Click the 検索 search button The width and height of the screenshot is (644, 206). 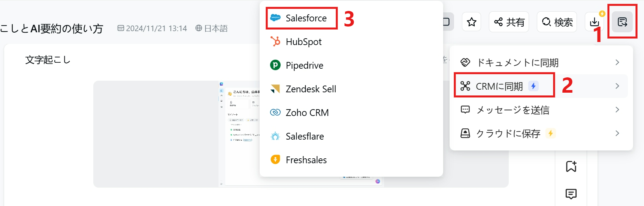(x=557, y=22)
